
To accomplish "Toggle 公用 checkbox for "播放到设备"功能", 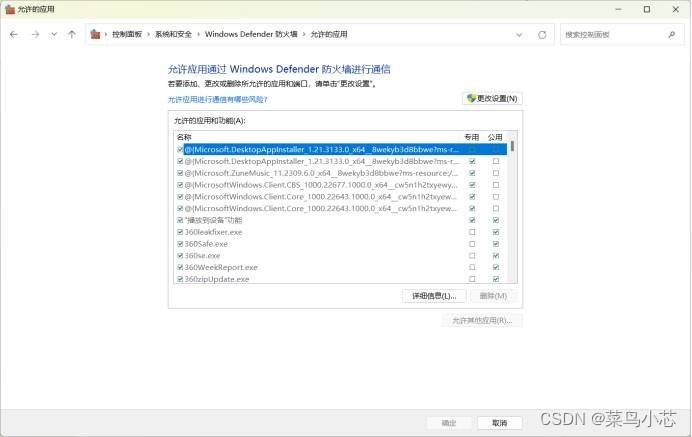I will (496, 220).
